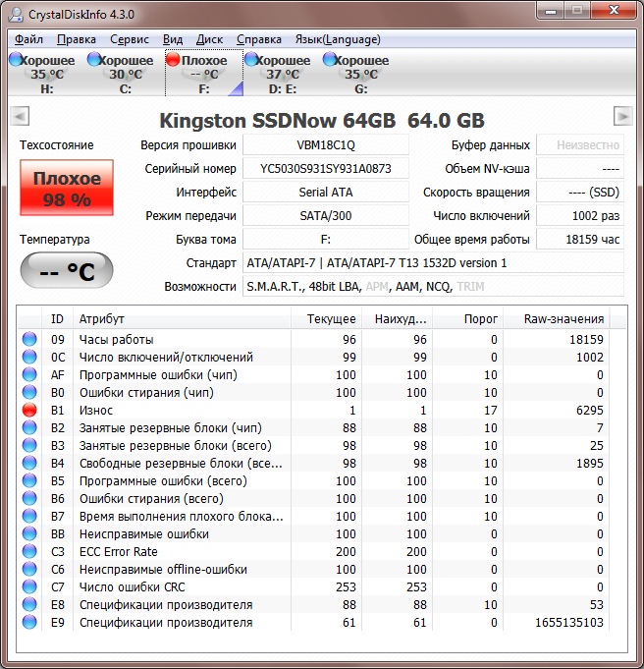The width and height of the screenshot is (644, 669).
Task: Click the temperature indicator showing -- °C
Action: coord(67,271)
